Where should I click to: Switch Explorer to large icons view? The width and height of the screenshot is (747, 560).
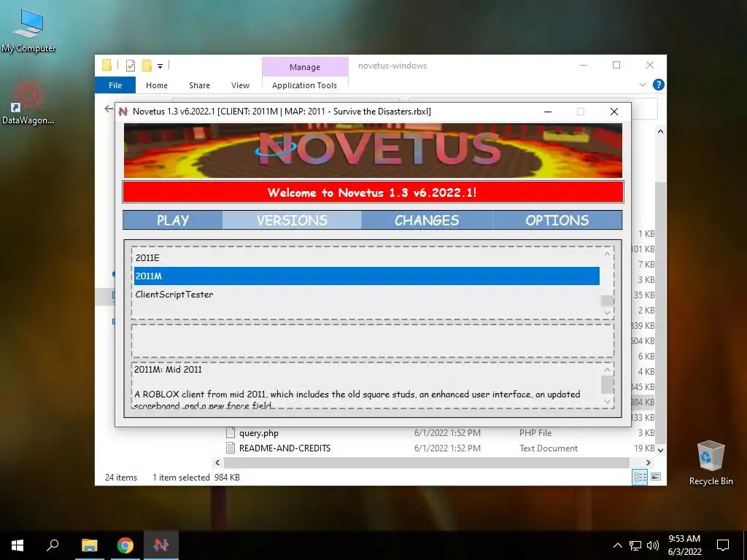tap(656, 477)
